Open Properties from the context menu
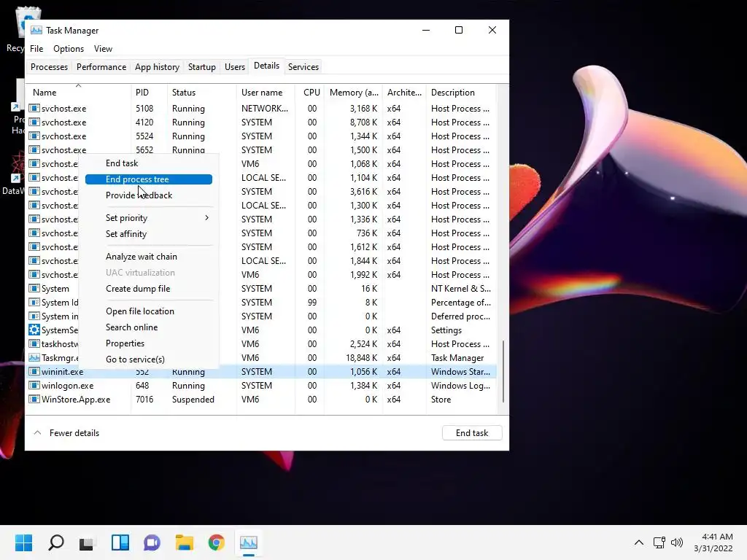This screenshot has width=747, height=560. click(x=125, y=343)
